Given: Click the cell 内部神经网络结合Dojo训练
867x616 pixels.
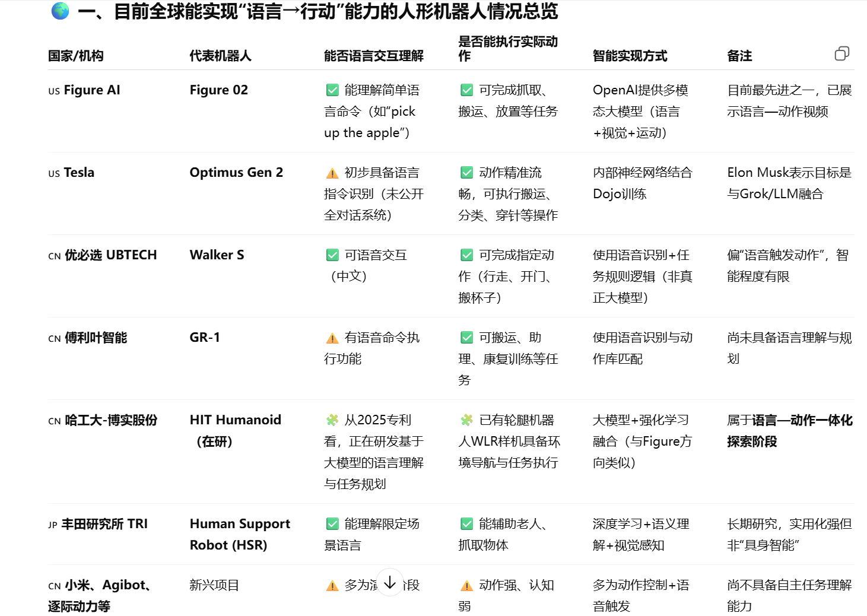Looking at the screenshot, I should tap(643, 183).
